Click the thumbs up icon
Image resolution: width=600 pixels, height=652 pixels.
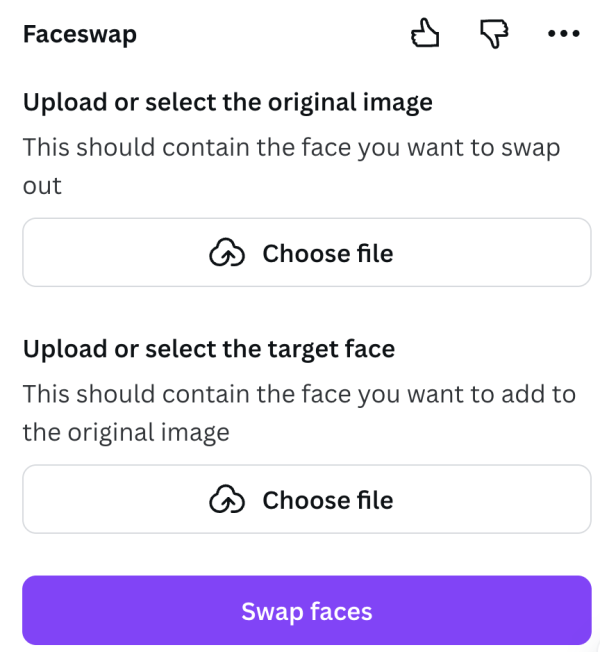[x=425, y=35]
